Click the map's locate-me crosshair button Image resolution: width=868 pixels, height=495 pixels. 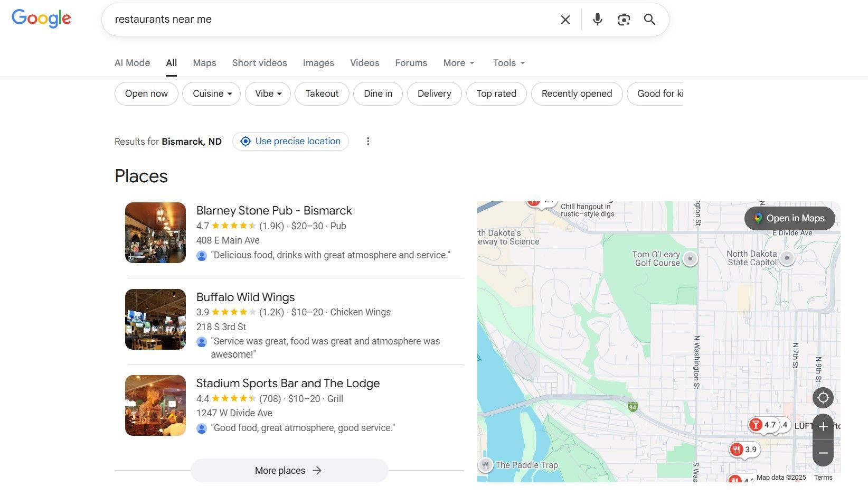(x=823, y=398)
